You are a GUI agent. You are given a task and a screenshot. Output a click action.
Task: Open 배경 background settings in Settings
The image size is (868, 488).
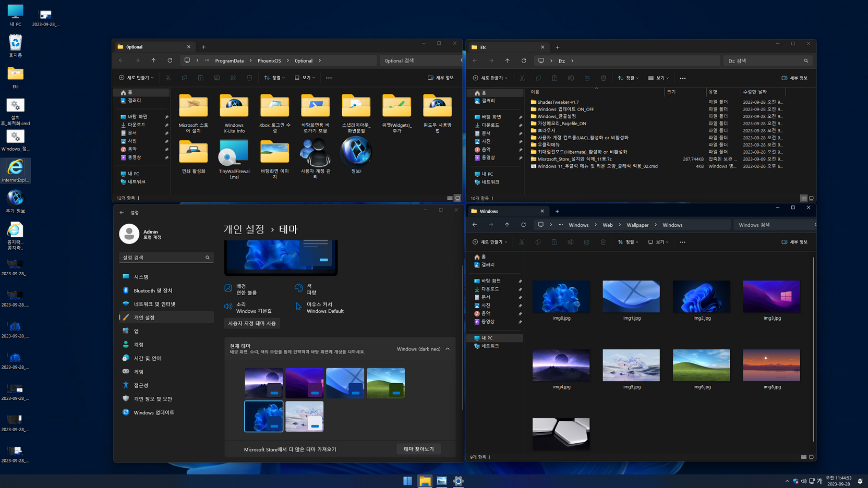(242, 289)
